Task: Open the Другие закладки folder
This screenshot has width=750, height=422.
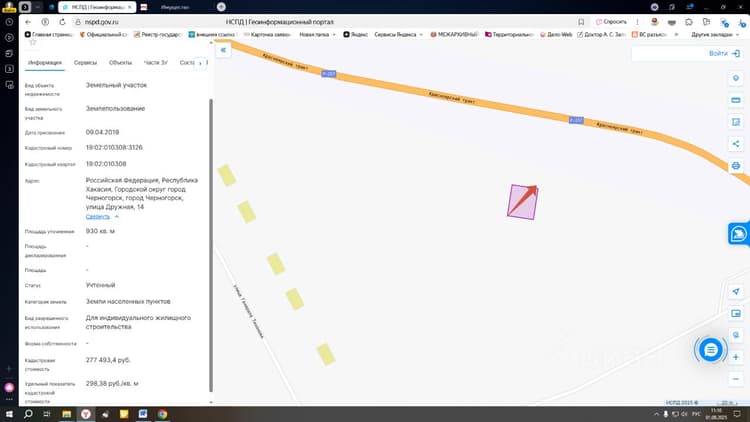Action: pyautogui.click(x=715, y=34)
